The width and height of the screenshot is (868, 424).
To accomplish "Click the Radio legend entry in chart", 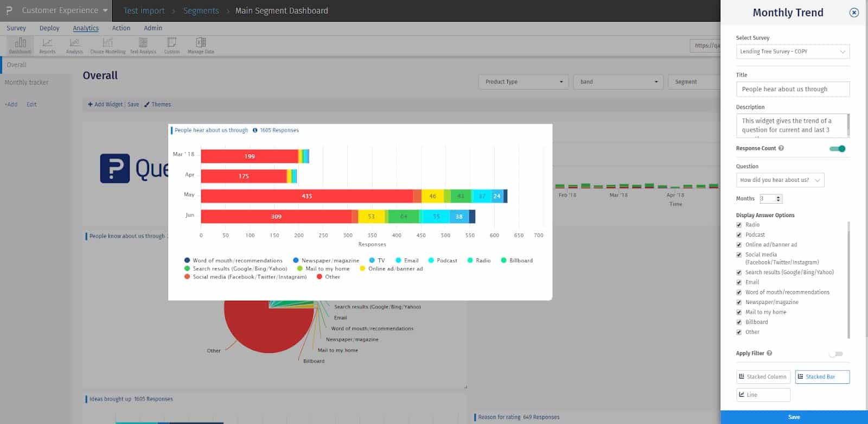I will pos(479,261).
